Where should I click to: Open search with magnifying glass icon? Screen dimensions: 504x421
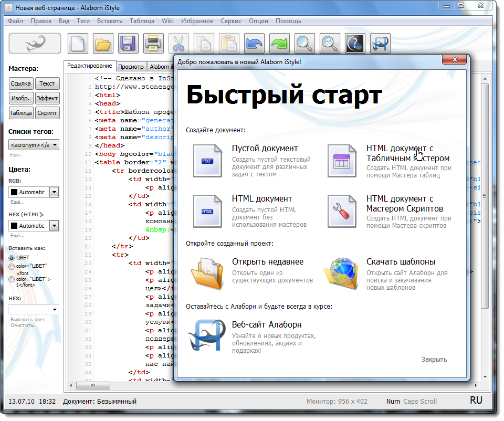point(304,43)
